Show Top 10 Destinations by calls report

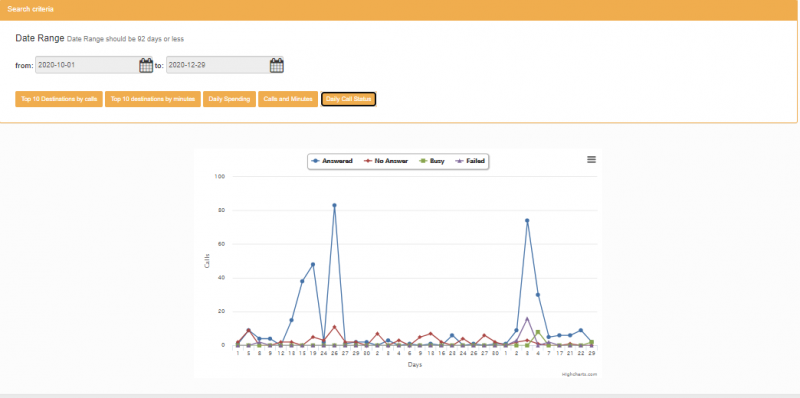[59, 99]
